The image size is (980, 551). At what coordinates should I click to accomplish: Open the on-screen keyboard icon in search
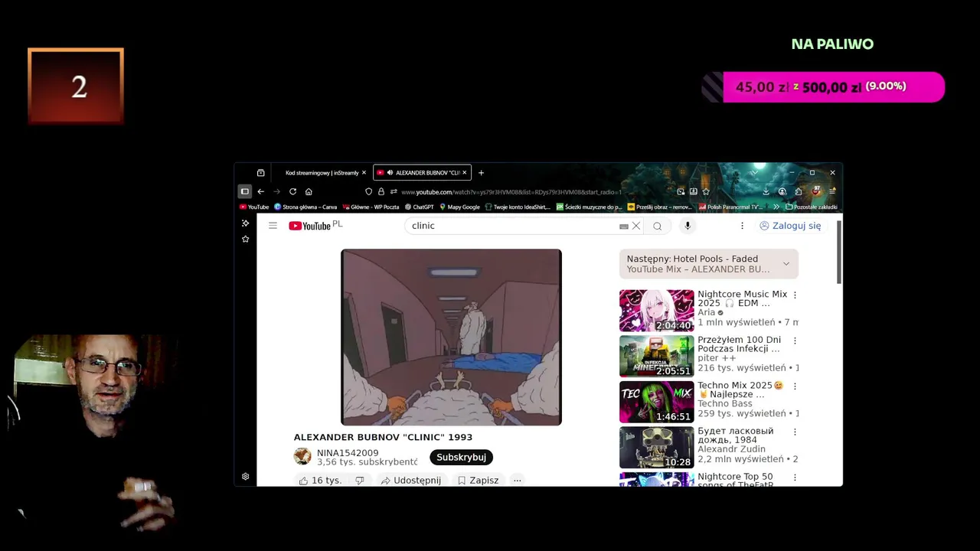click(624, 227)
